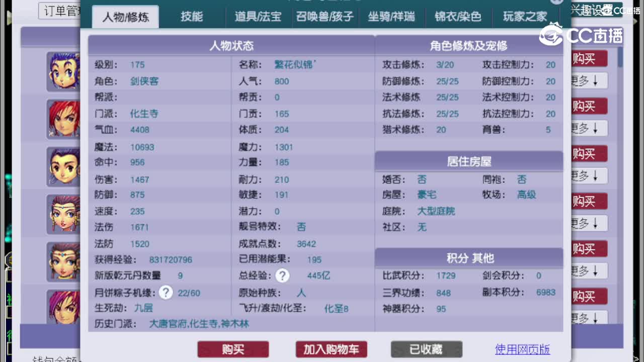Select the red-haired character portrait in sidebar

[x=64, y=119]
